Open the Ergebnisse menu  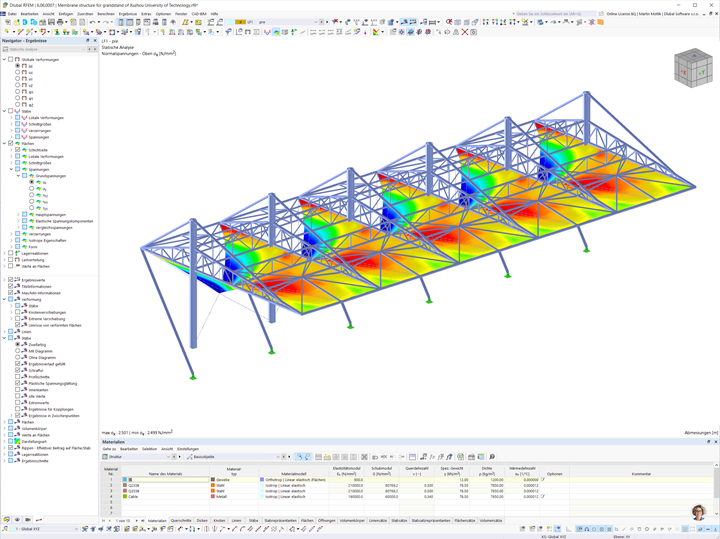click(128, 14)
